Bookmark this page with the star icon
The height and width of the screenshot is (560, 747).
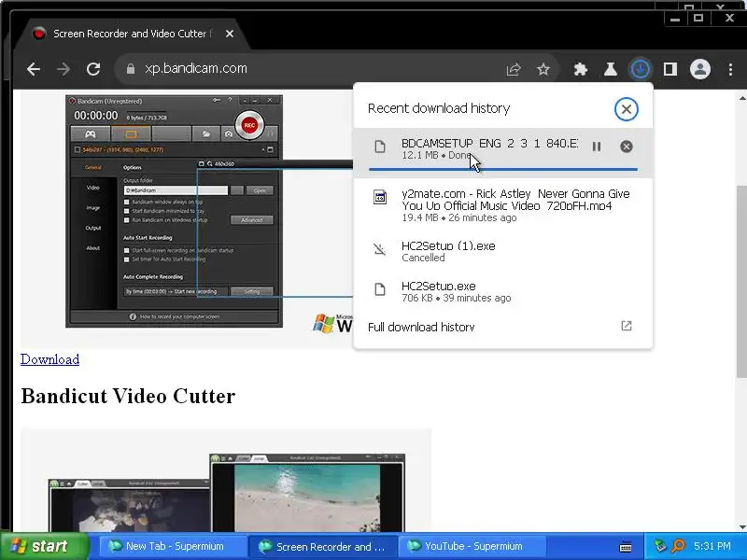(x=543, y=69)
